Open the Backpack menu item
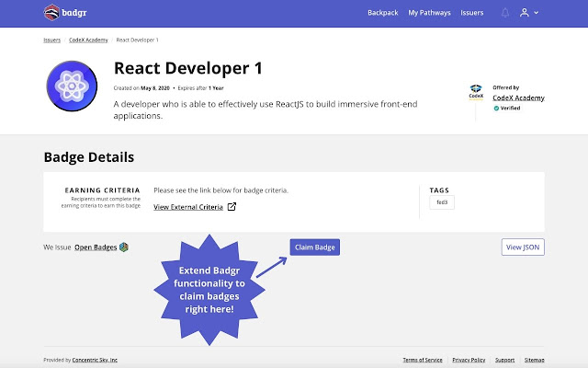Screen dimensions: 588x368 click(x=382, y=13)
